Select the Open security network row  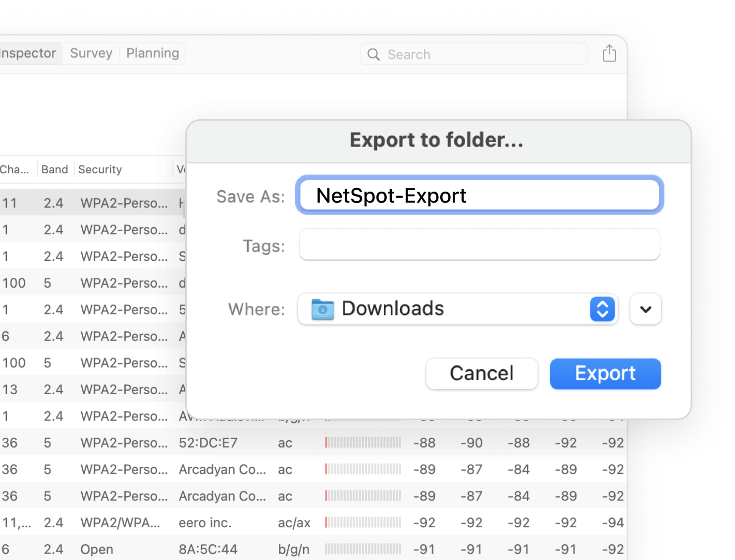97,550
